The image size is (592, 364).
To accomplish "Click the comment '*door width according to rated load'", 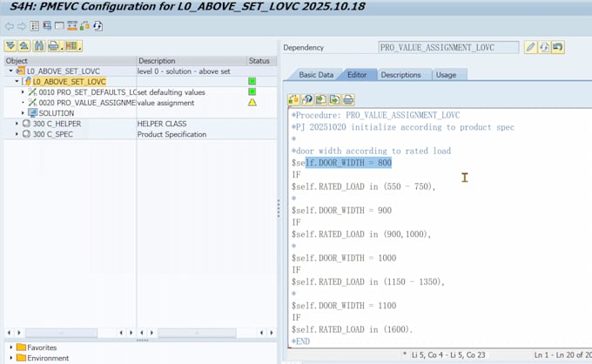I will click(371, 151).
